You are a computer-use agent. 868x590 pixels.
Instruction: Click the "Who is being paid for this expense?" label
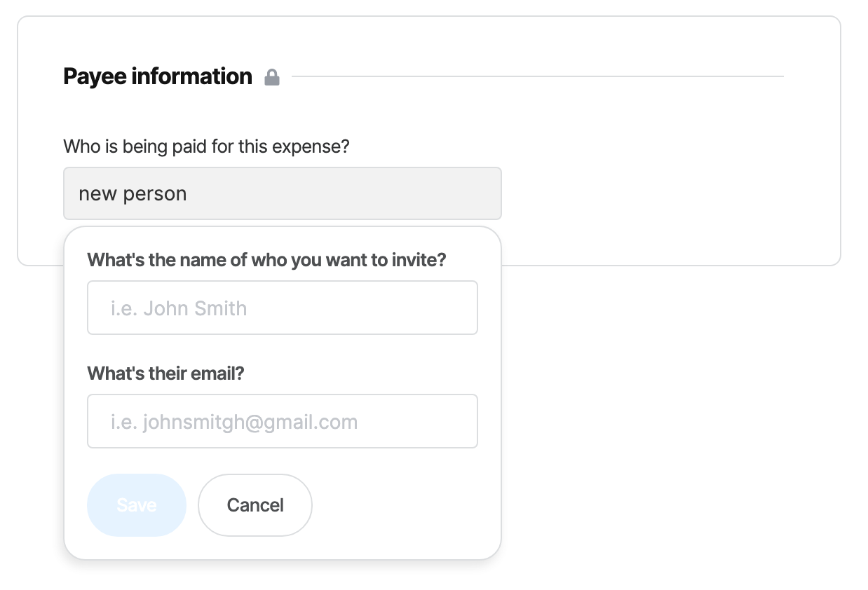(206, 146)
